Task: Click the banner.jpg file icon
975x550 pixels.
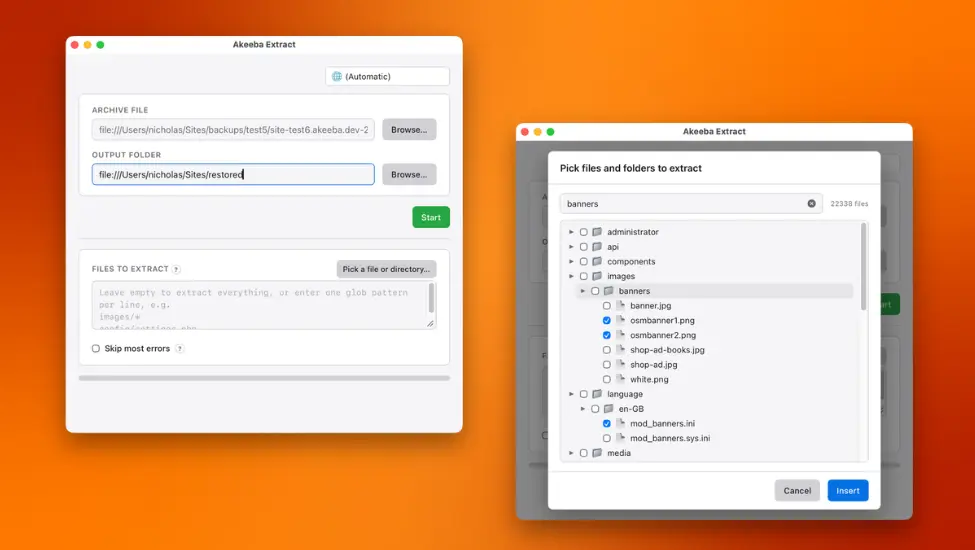Action: pyautogui.click(x=620, y=306)
